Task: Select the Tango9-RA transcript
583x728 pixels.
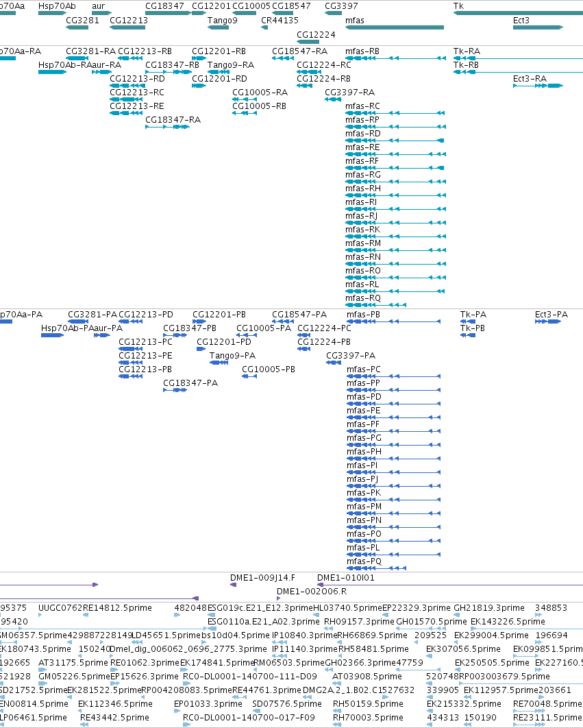Action: (x=219, y=72)
